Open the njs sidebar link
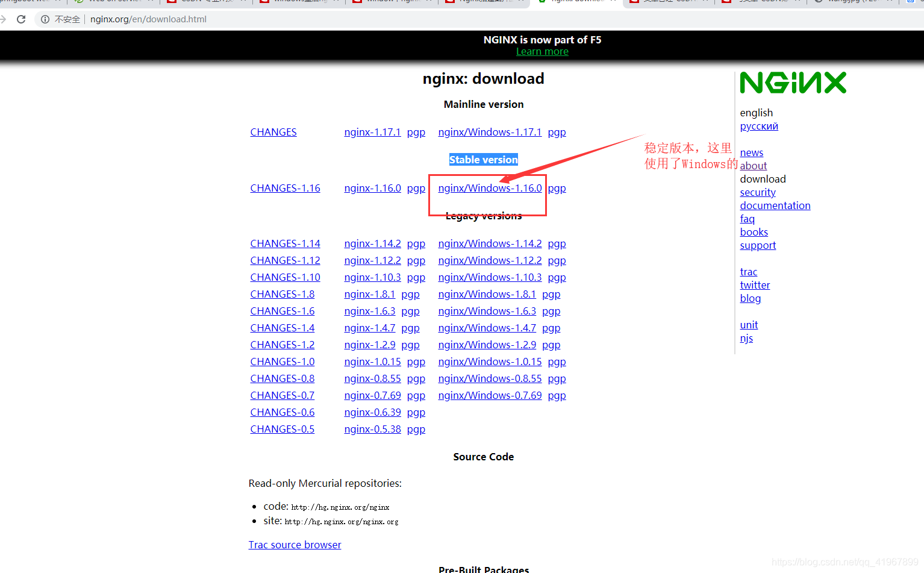Screen dimensions: 924x573 click(746, 338)
